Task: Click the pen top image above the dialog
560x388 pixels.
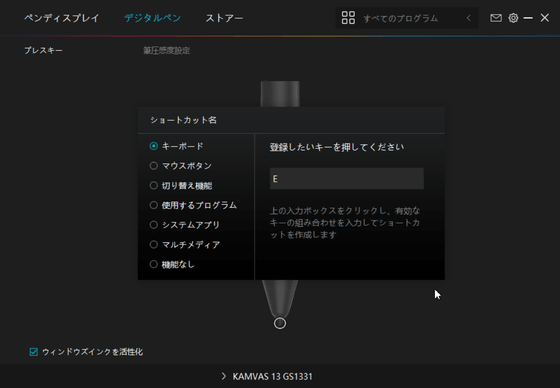Action: pyautogui.click(x=280, y=94)
